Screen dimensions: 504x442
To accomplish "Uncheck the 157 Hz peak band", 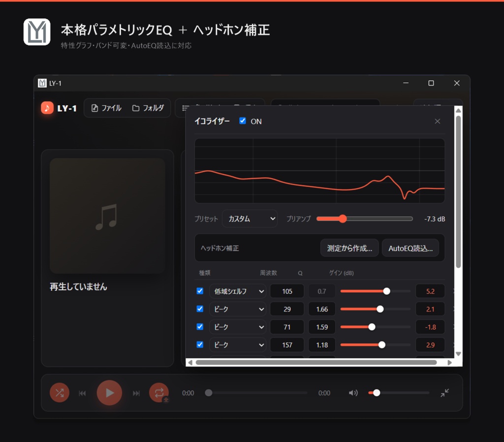I will [200, 345].
